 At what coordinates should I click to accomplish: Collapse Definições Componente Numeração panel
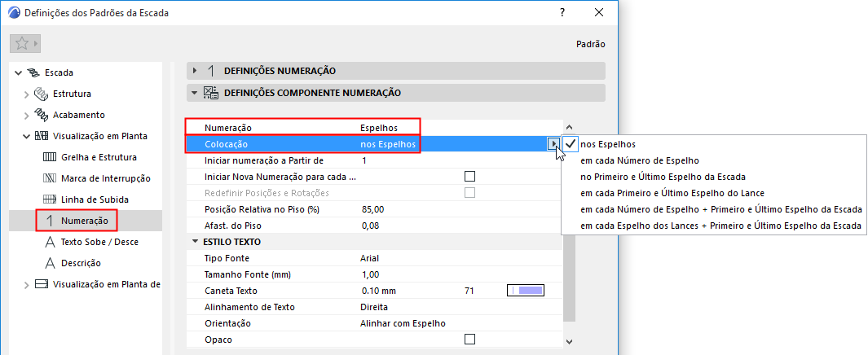(194, 93)
